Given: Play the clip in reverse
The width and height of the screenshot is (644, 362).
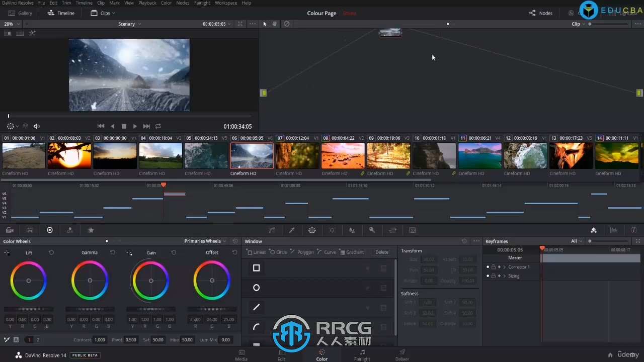Looking at the screenshot, I should pos(112,126).
